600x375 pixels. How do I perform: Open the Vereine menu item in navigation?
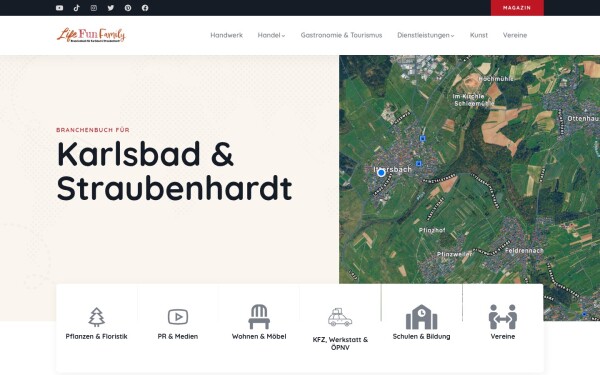515,35
